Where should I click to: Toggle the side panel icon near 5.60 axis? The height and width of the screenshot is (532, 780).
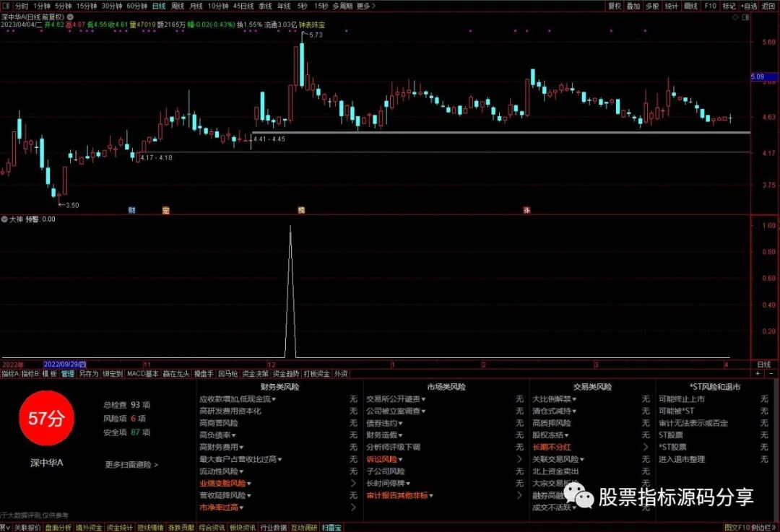[745, 17]
